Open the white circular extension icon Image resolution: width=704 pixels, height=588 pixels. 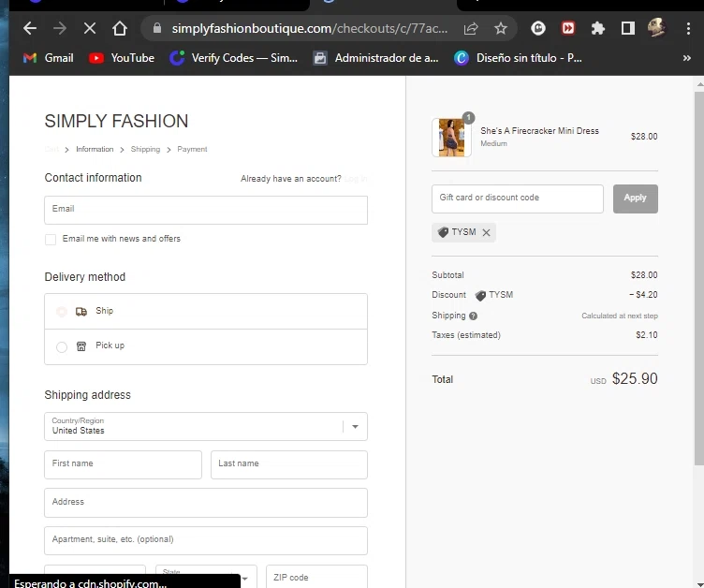[538, 28]
